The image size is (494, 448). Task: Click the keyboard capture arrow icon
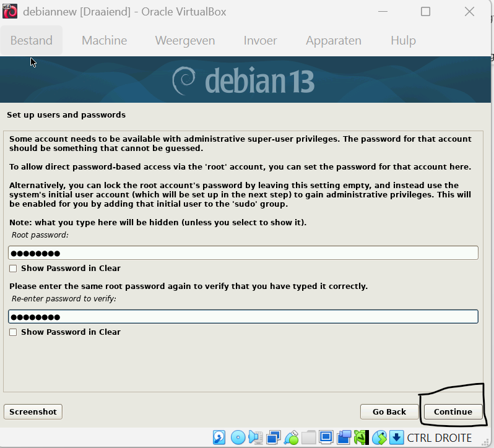point(397,437)
